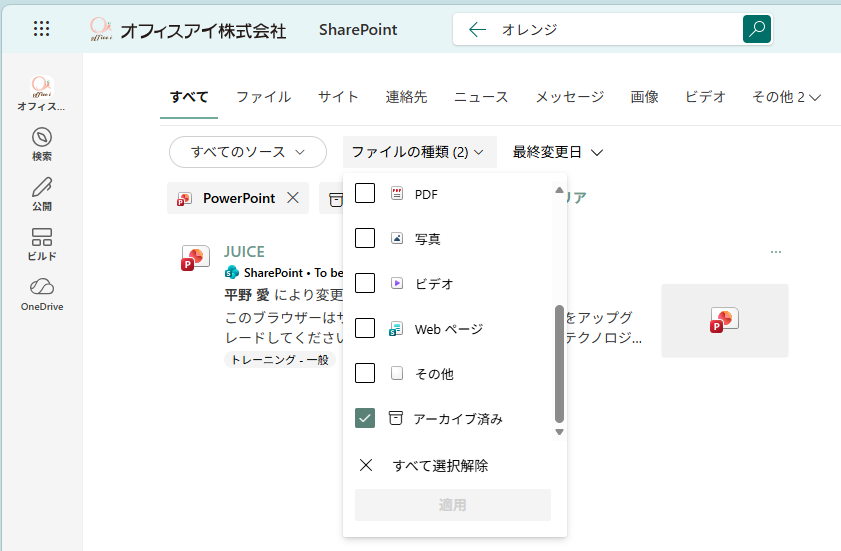Open the JUICE preview thumbnail

click(x=725, y=320)
